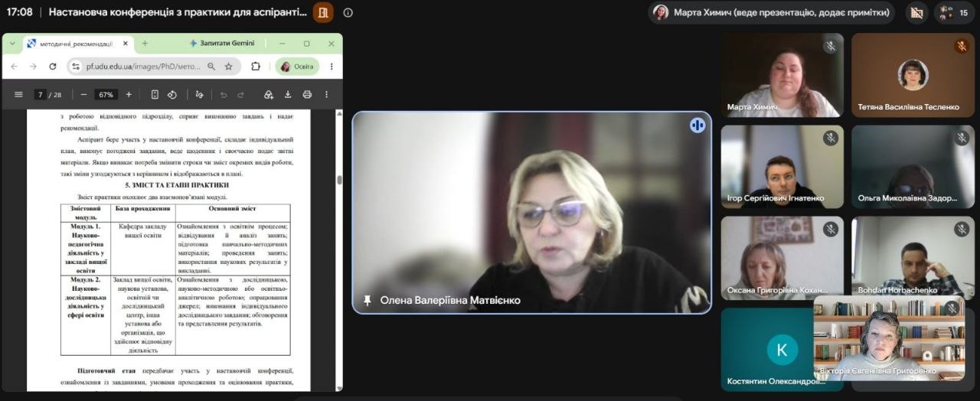The height and width of the screenshot is (401, 980).
Task: Click table header 'Основний зміст'
Action: point(233,208)
